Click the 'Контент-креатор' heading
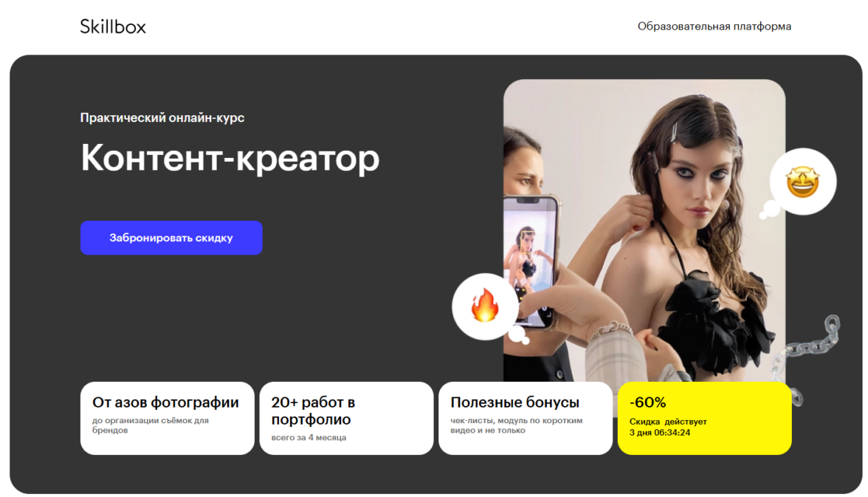This screenshot has height=497, width=868. pyautogui.click(x=230, y=158)
